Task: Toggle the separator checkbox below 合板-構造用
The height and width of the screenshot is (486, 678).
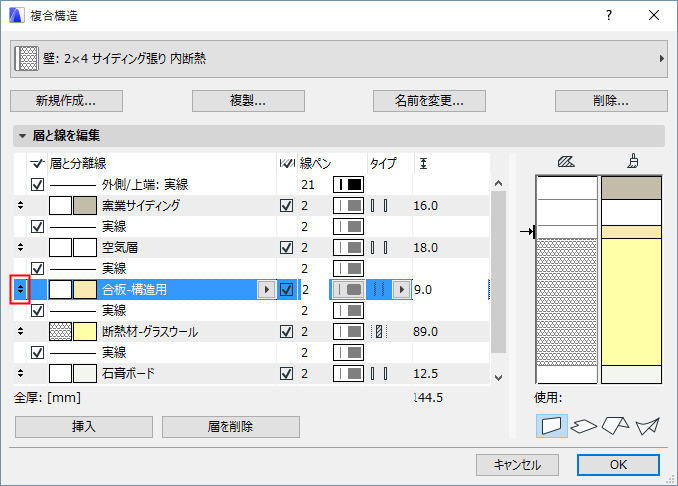Action: [x=37, y=310]
